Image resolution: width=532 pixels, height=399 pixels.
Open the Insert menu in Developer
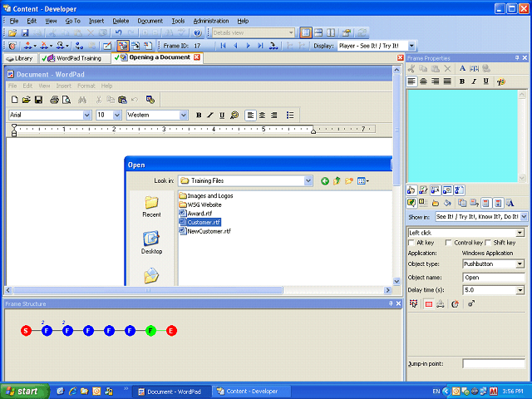(96, 21)
